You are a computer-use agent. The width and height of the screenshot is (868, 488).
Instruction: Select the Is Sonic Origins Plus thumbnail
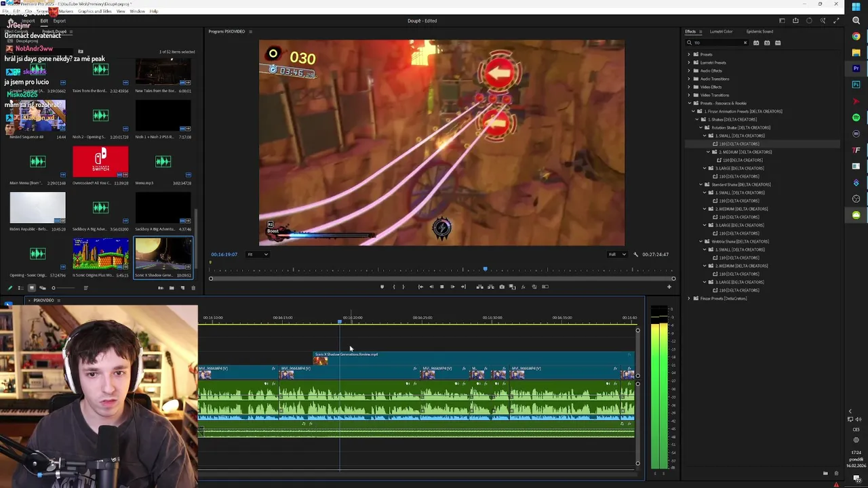(100, 254)
